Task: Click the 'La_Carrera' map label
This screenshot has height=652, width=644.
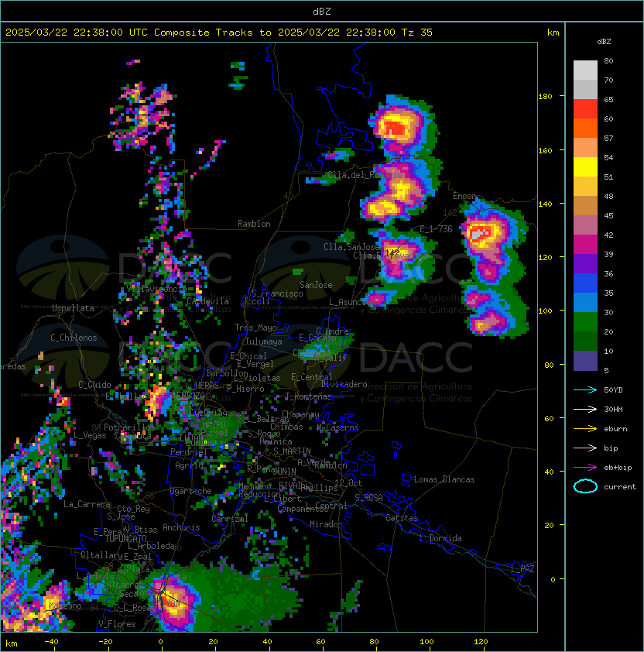Action: coord(87,504)
